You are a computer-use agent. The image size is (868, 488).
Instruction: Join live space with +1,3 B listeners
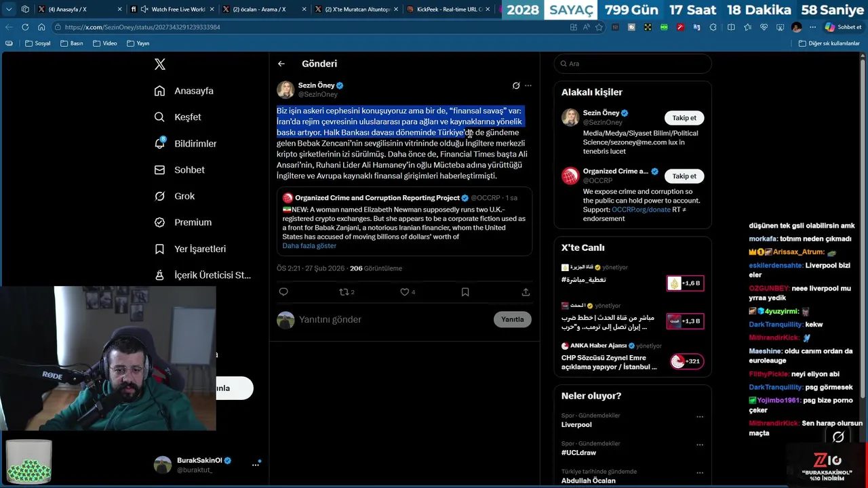click(x=685, y=321)
